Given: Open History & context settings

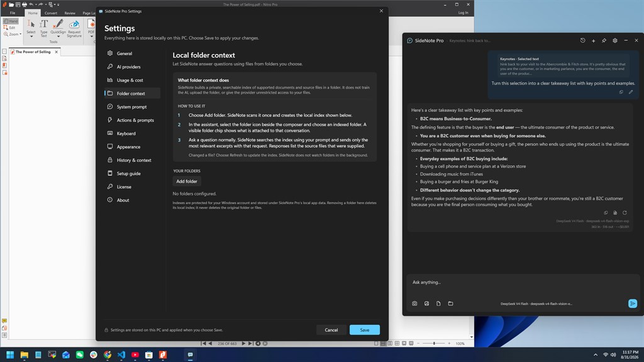Looking at the screenshot, I should click(x=132, y=160).
